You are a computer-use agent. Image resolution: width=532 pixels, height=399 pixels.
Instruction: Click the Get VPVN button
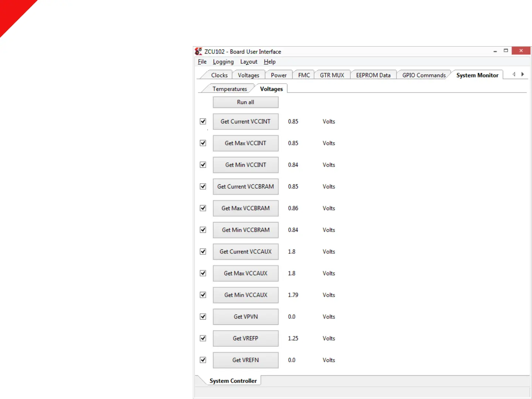pos(245,316)
